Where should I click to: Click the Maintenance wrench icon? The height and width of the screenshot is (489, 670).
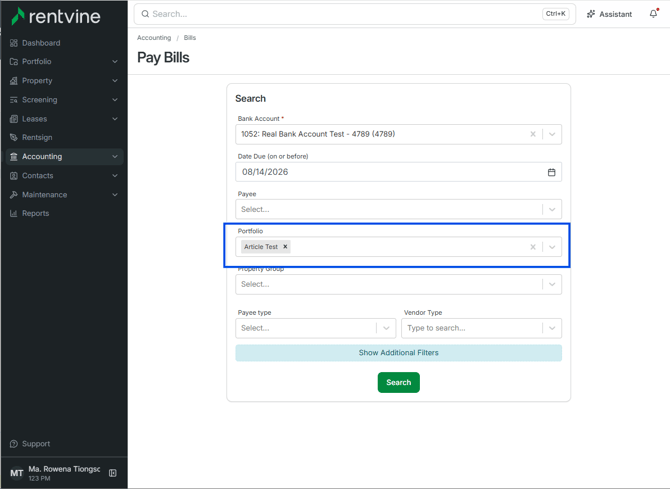(14, 194)
